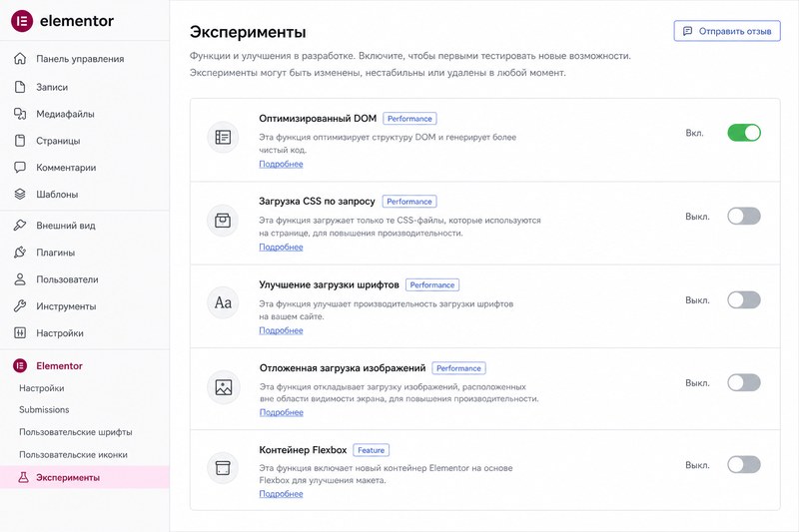Click the Оптимизированный DOM title text
This screenshot has width=799, height=532.
pos(318,119)
